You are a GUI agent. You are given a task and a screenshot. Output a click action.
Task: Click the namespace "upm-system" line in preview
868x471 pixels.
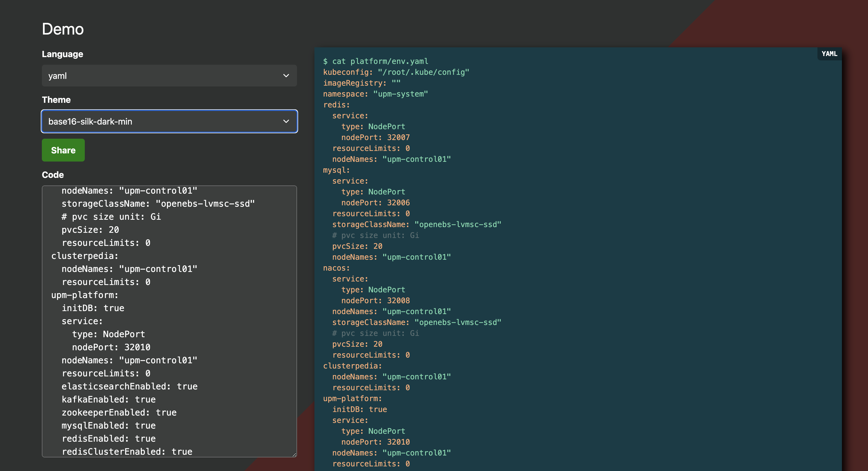coord(375,94)
